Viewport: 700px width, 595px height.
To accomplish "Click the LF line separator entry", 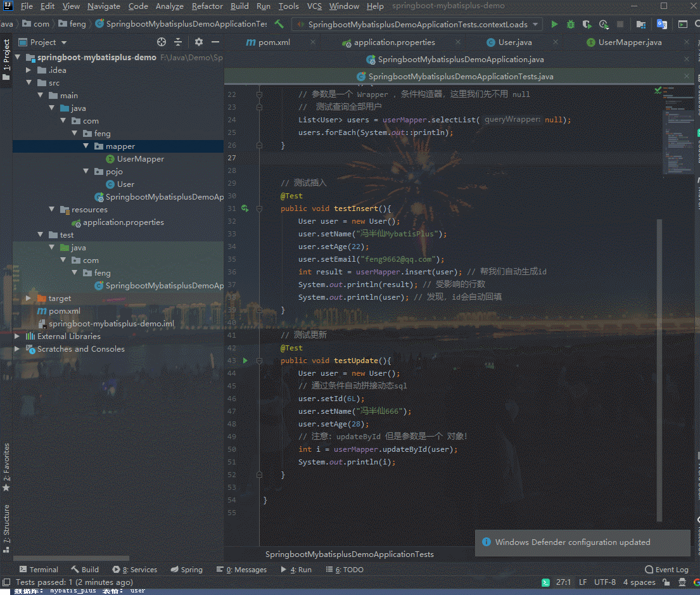I will point(583,582).
